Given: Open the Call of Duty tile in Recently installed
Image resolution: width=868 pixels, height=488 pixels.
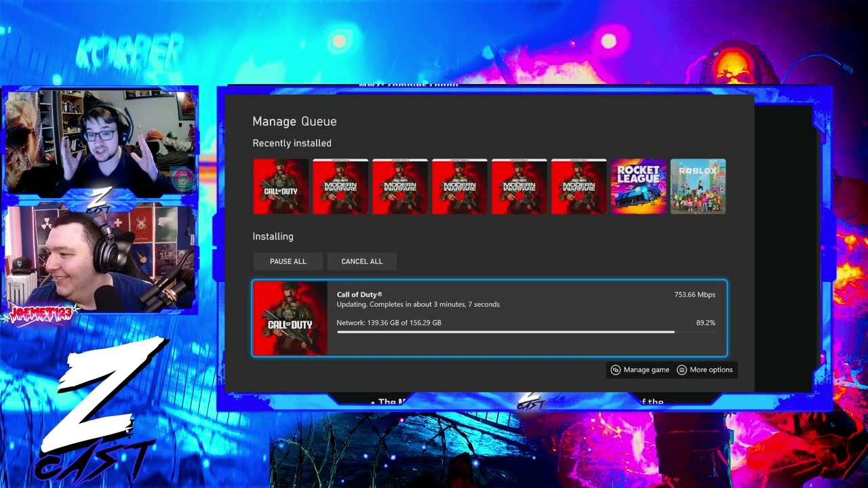Looking at the screenshot, I should [281, 186].
